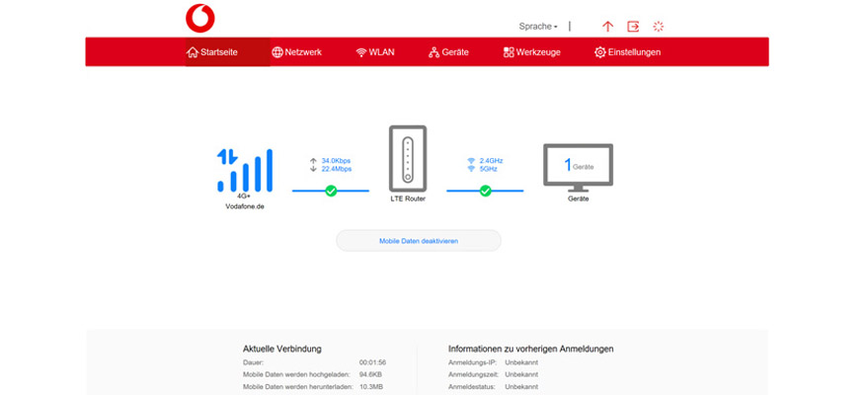
Task: Click the red upward arrow update icon
Action: pyautogui.click(x=607, y=27)
